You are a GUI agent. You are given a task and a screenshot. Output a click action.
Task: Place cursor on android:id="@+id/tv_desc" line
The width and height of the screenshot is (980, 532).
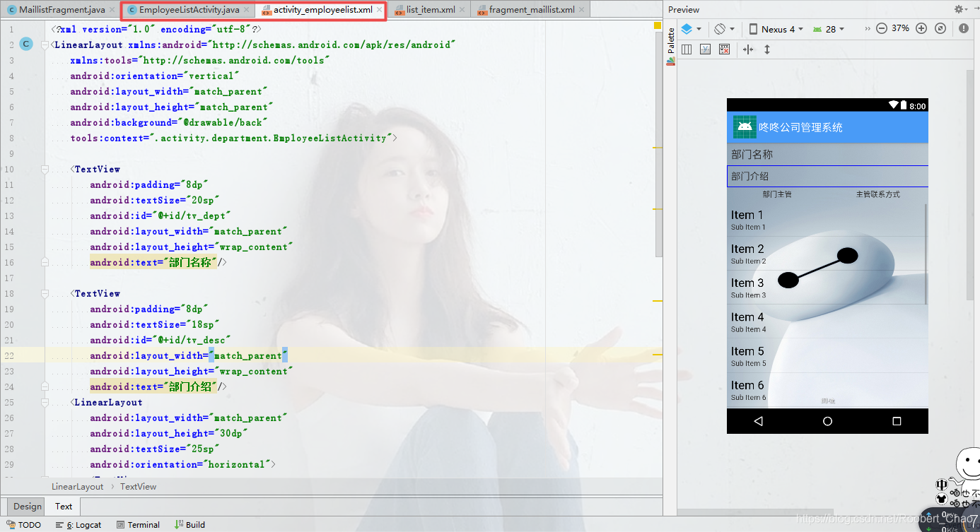(x=161, y=341)
